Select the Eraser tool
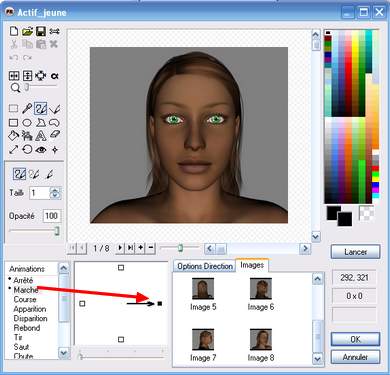This screenshot has width=390, height=375. [x=55, y=135]
